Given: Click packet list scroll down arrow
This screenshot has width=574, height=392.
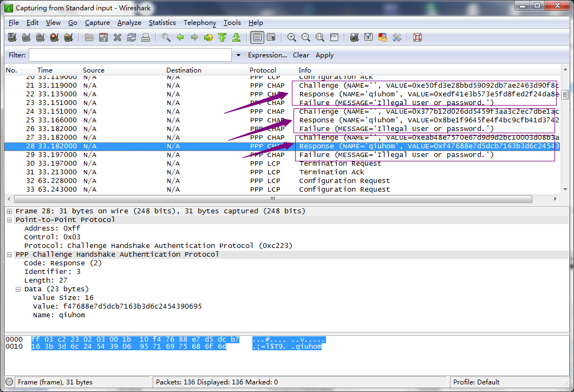Looking at the screenshot, I should tap(565, 189).
